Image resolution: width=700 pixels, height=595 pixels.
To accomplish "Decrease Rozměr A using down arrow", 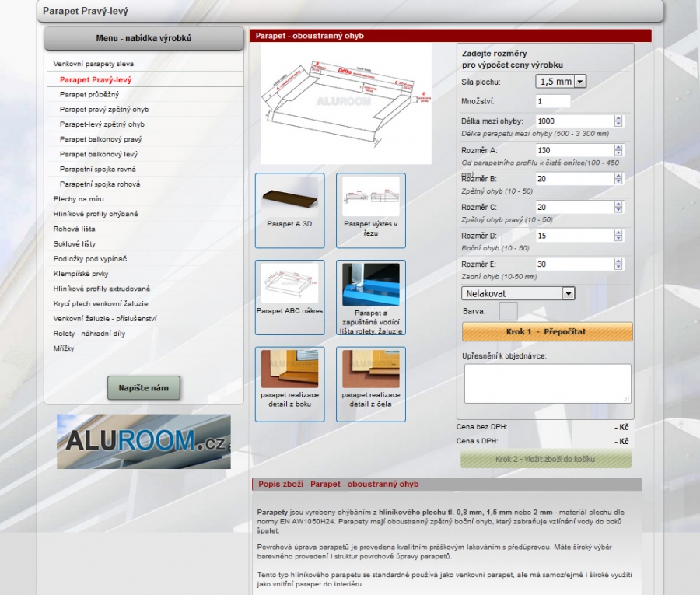I will pyautogui.click(x=618, y=153).
